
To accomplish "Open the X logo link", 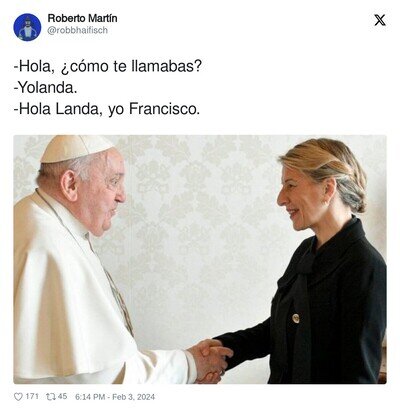I will coord(380,20).
